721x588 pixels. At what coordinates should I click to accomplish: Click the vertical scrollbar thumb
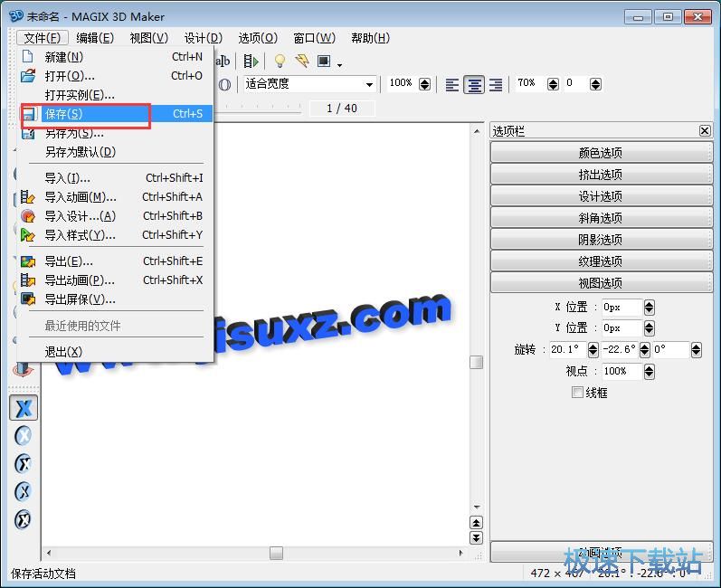tap(477, 362)
